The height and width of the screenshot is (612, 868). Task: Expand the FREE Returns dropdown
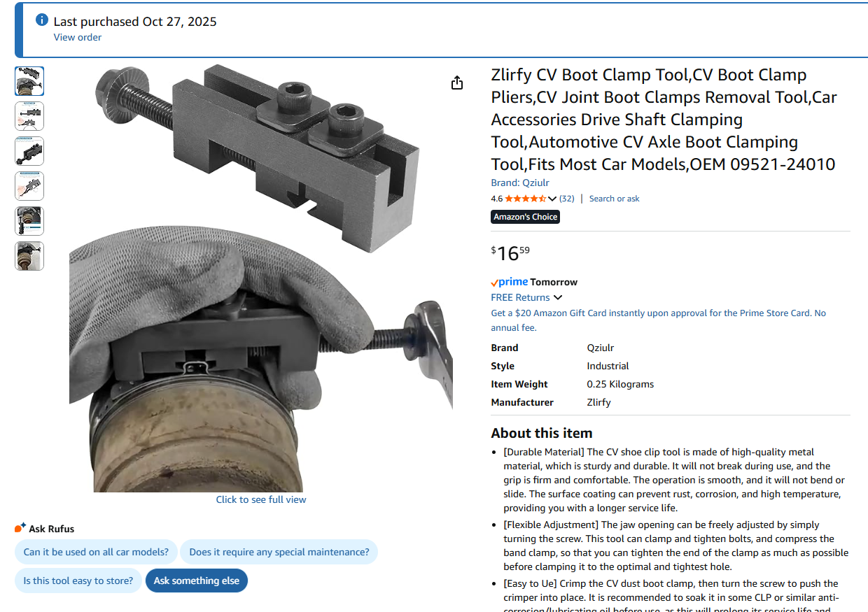pos(526,297)
